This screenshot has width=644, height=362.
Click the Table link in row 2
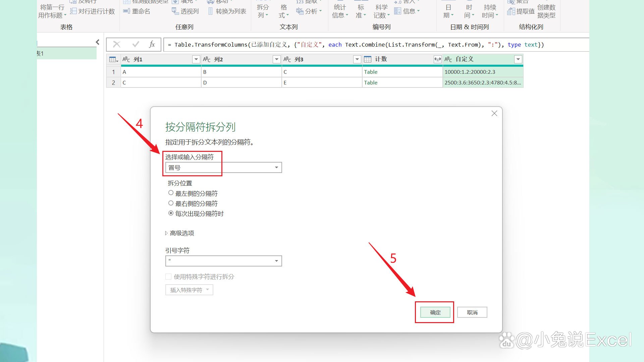(371, 82)
